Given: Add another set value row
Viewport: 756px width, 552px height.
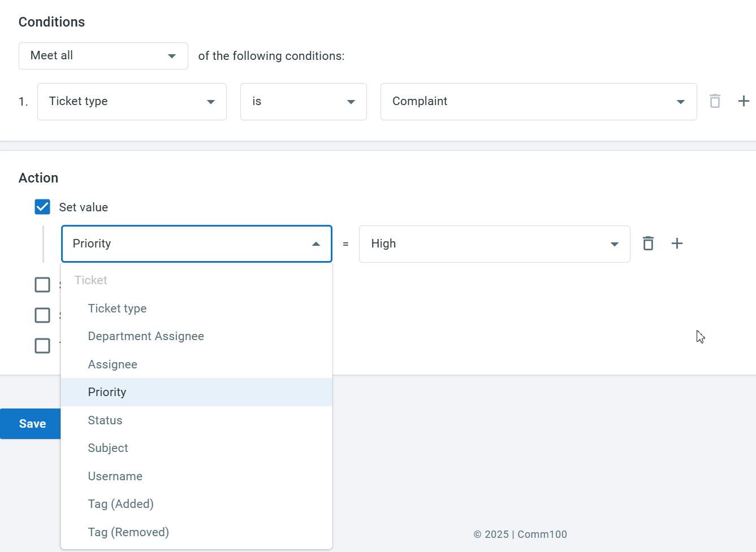Looking at the screenshot, I should pos(677,244).
